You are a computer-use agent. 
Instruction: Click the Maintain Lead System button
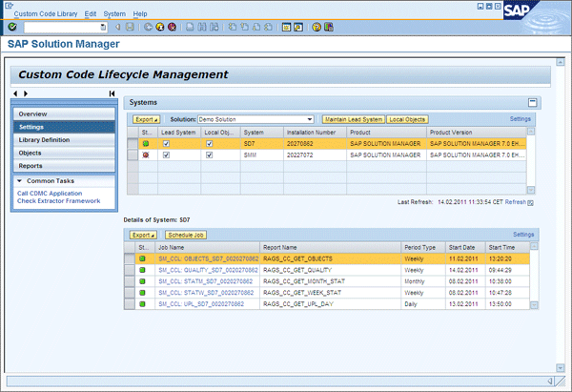click(354, 119)
